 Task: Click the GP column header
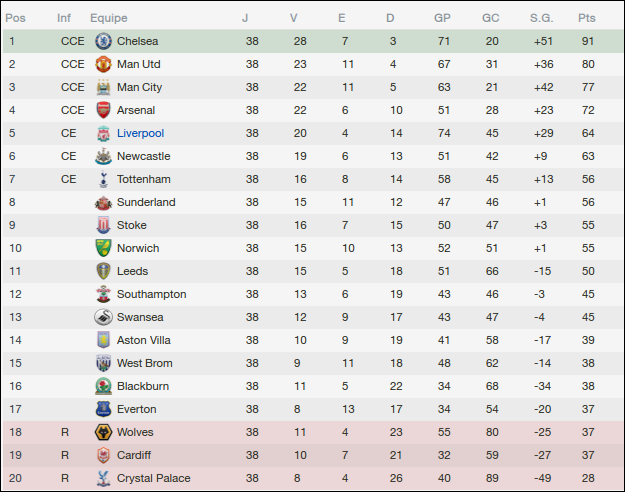[x=442, y=18]
